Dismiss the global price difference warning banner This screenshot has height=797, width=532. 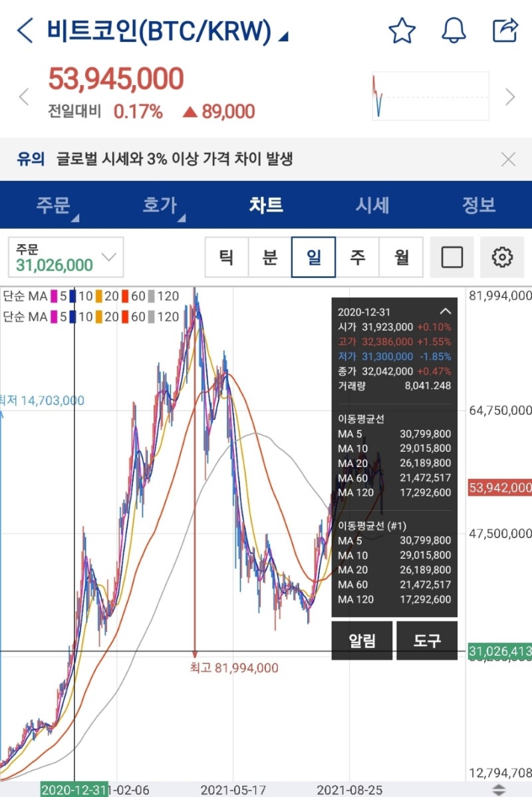click(509, 159)
